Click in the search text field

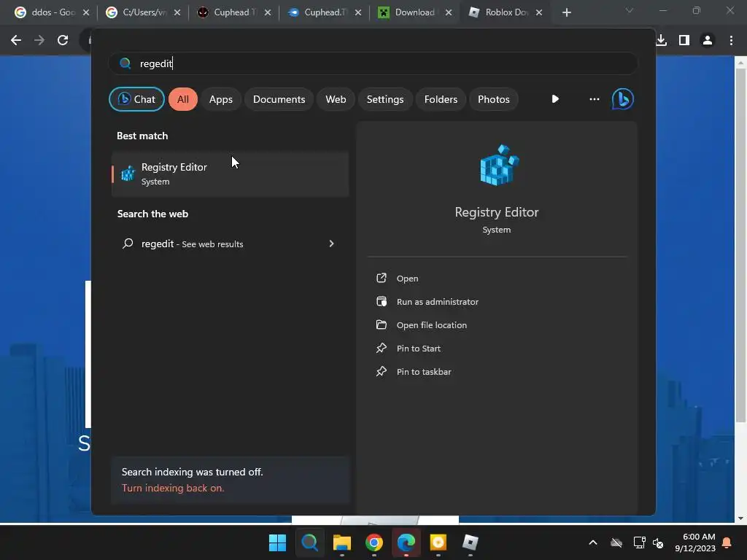(x=373, y=63)
